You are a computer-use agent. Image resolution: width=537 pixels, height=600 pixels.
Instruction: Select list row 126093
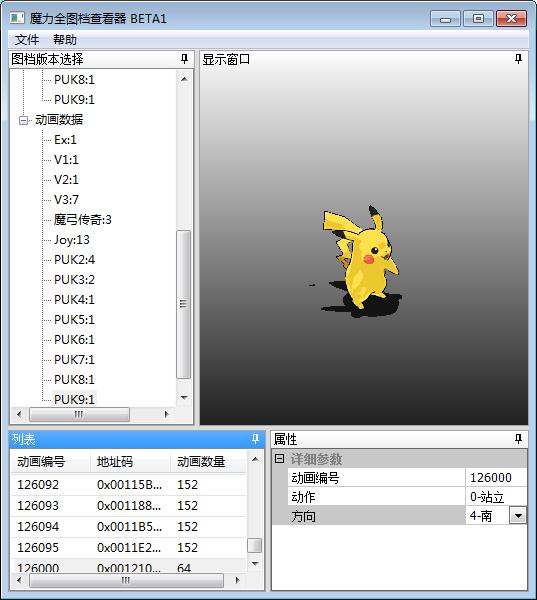128,506
